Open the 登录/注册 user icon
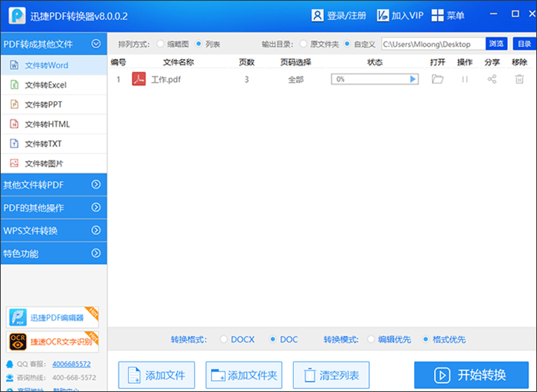The width and height of the screenshot is (537, 392). coord(317,16)
